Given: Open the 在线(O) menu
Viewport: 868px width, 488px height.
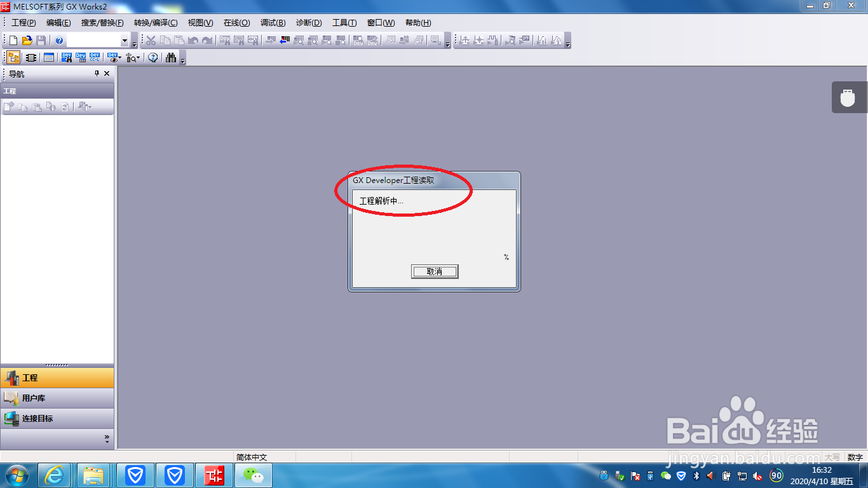Looking at the screenshot, I should tap(236, 23).
